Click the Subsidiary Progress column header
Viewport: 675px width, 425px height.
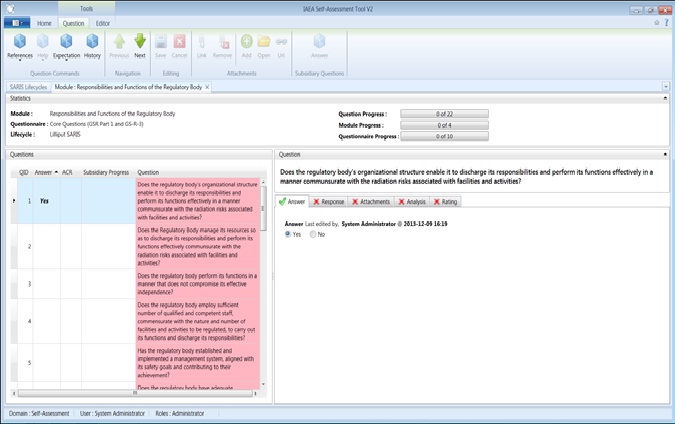coord(108,172)
